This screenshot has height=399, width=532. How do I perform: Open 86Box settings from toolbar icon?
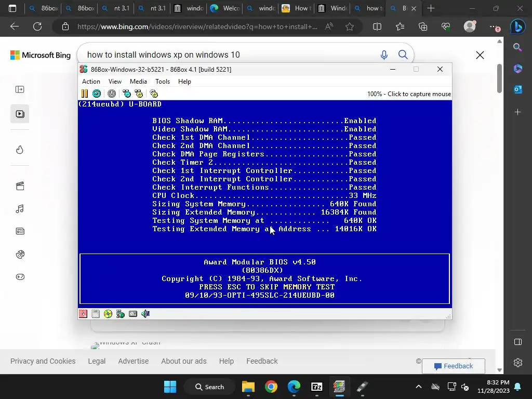[x=154, y=94]
